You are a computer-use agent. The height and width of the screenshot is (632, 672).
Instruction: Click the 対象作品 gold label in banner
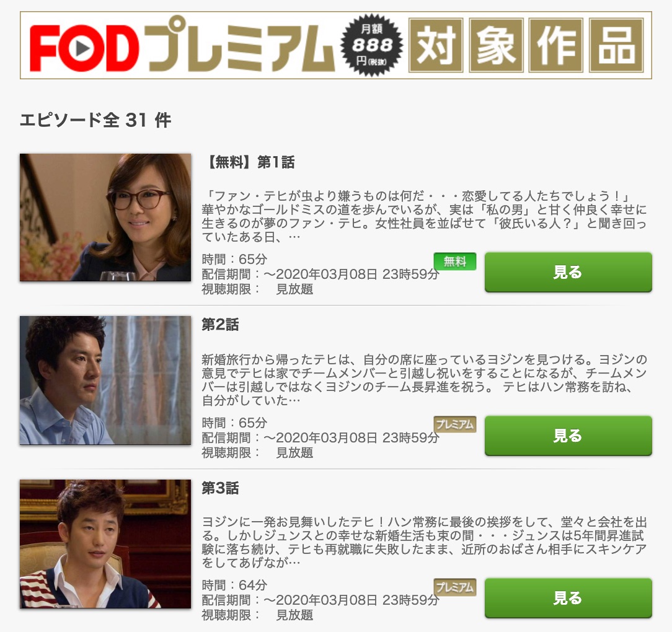coord(526,45)
